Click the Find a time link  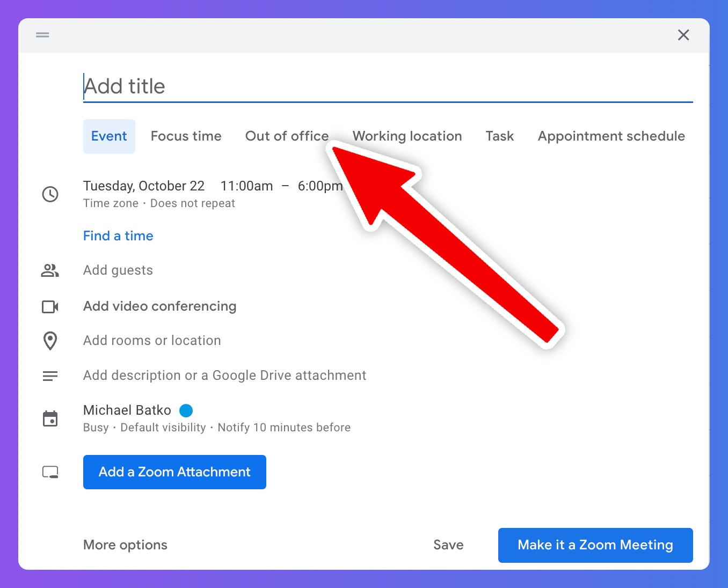118,236
